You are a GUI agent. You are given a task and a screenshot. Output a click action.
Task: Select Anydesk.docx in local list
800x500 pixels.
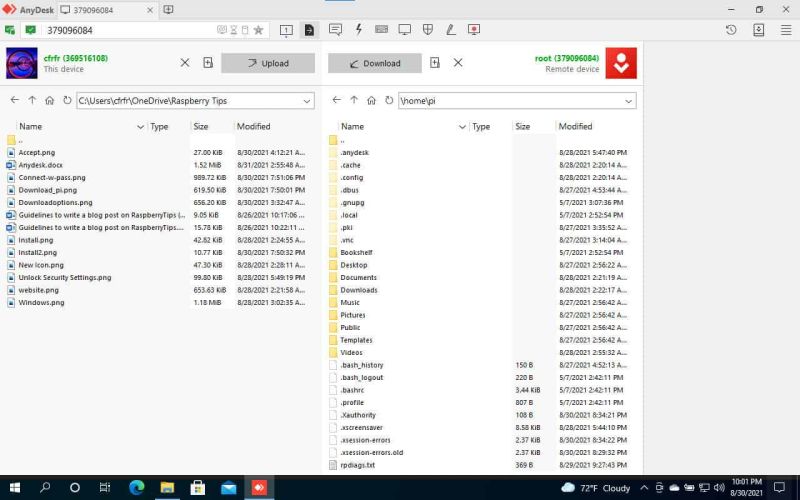pos(40,165)
